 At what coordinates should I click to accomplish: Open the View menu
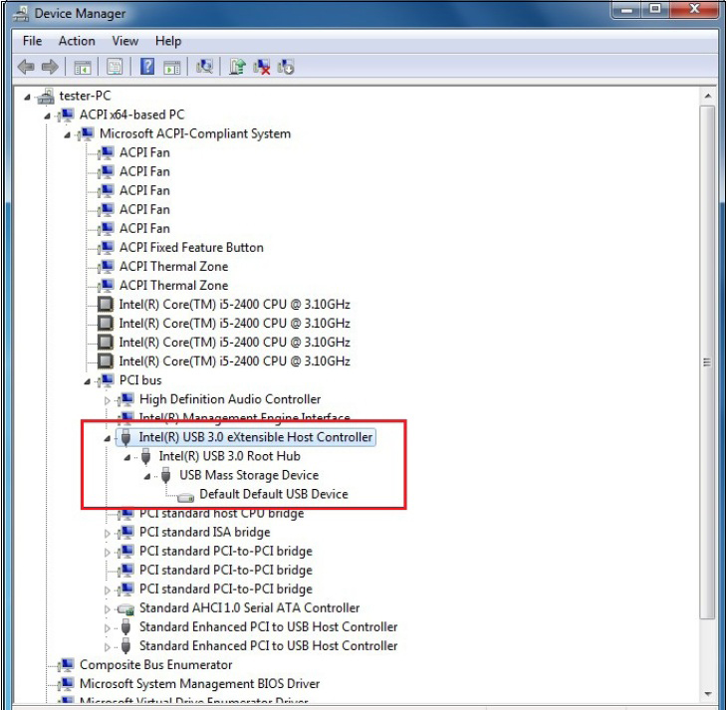pos(124,41)
